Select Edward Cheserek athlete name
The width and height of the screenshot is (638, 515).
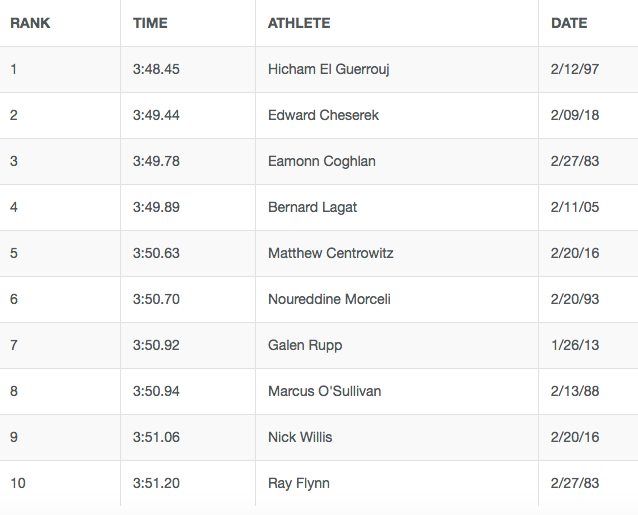click(323, 115)
